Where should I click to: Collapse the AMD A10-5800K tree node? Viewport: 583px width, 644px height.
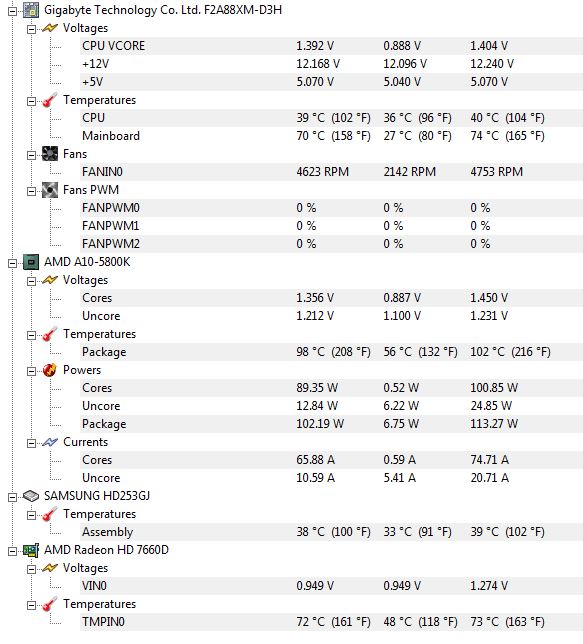[x=13, y=263]
